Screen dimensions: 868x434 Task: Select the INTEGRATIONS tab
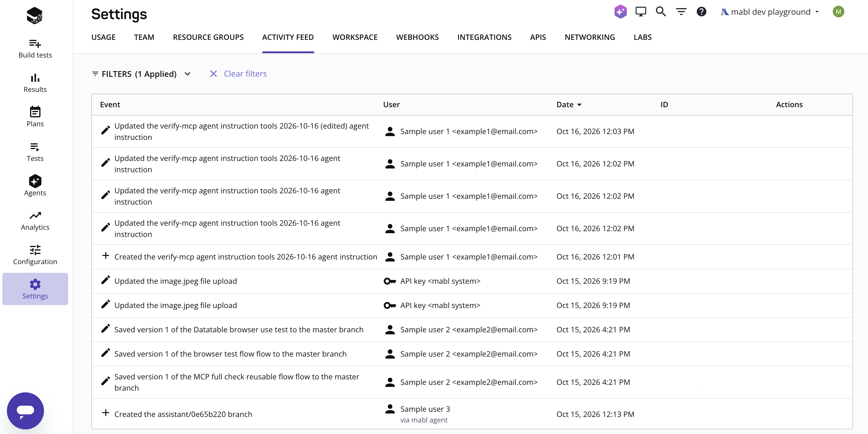coord(484,37)
